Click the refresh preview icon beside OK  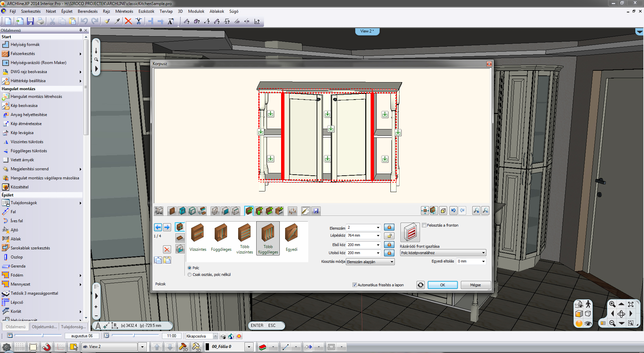pos(420,285)
